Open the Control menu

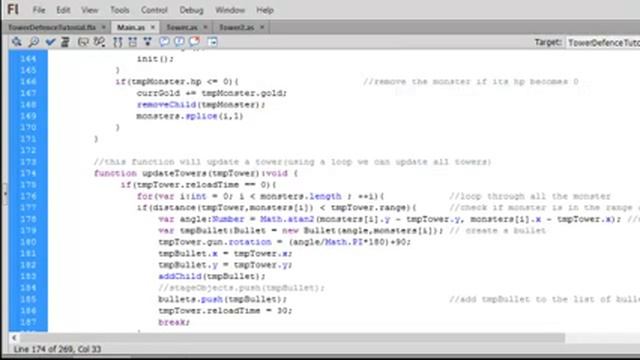[x=154, y=10]
